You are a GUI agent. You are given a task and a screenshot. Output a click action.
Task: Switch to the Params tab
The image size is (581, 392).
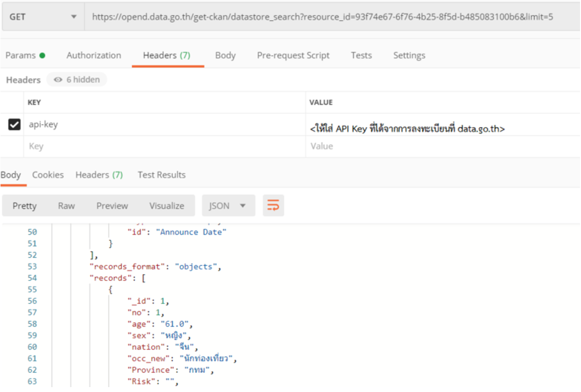[x=22, y=55]
